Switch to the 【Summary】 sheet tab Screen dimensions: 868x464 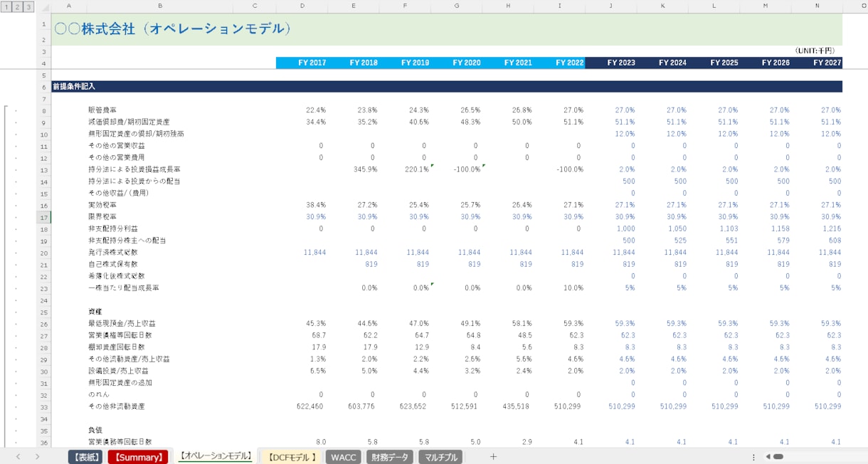(x=138, y=457)
